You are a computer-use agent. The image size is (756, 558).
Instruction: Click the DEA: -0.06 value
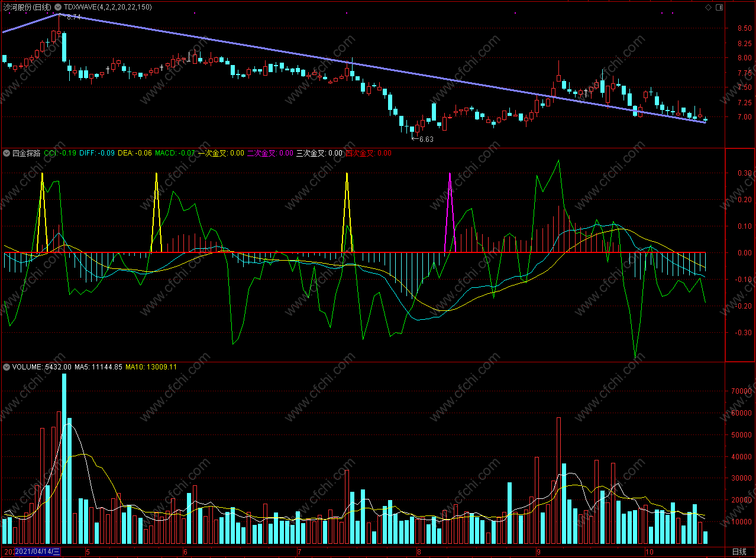pyautogui.click(x=135, y=153)
